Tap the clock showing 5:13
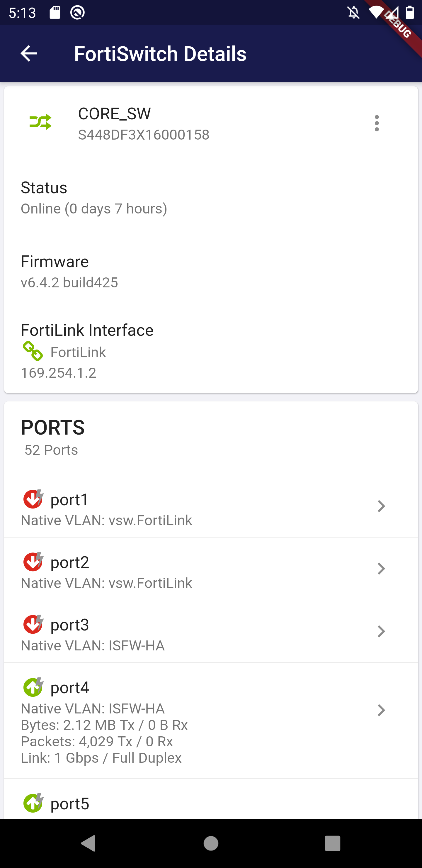422x868 pixels. [x=22, y=13]
